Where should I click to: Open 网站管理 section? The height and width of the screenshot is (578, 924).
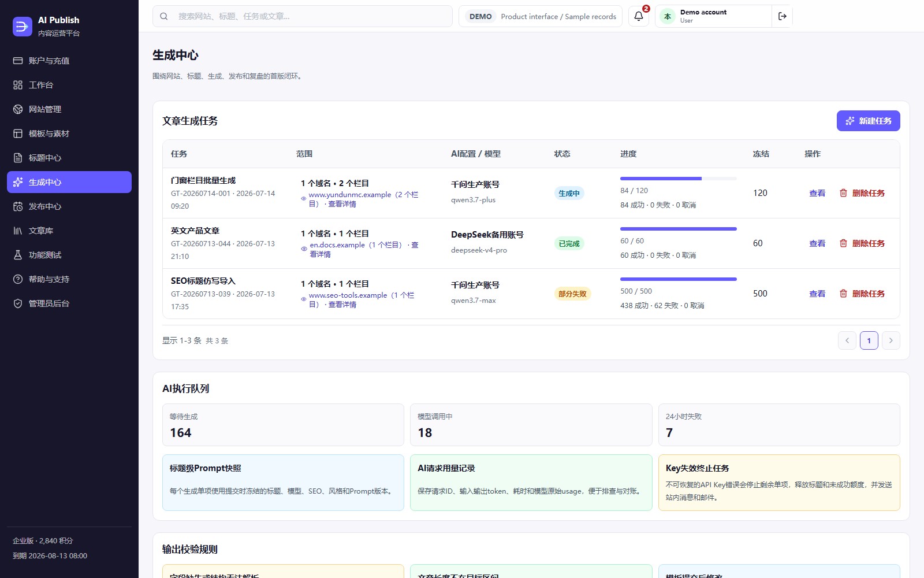click(x=69, y=109)
